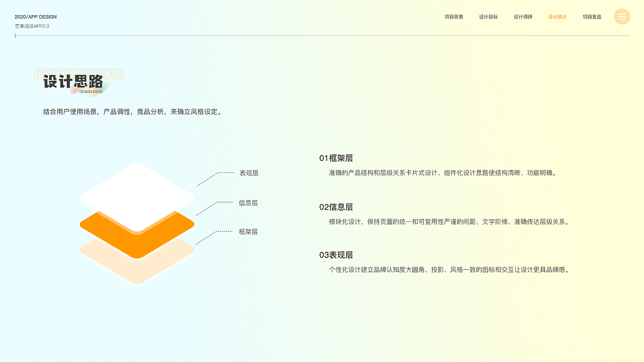
Task: Click the 框架层 callout label
Action: (249, 232)
